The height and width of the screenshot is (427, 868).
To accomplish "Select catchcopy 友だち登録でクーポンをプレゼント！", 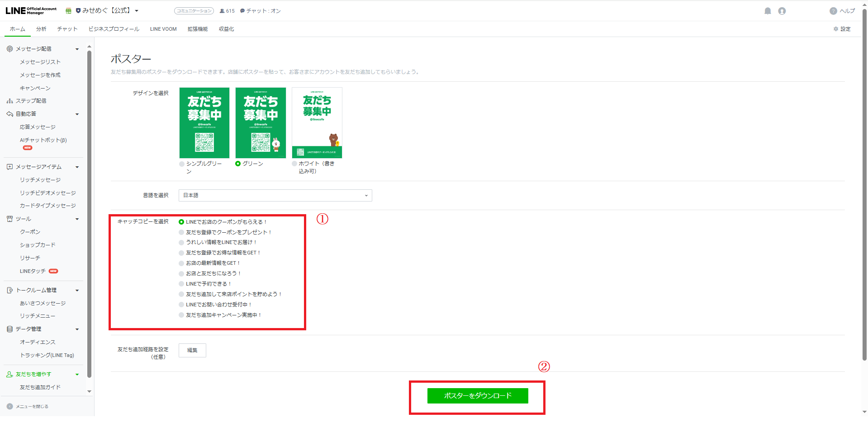I will [x=181, y=232].
